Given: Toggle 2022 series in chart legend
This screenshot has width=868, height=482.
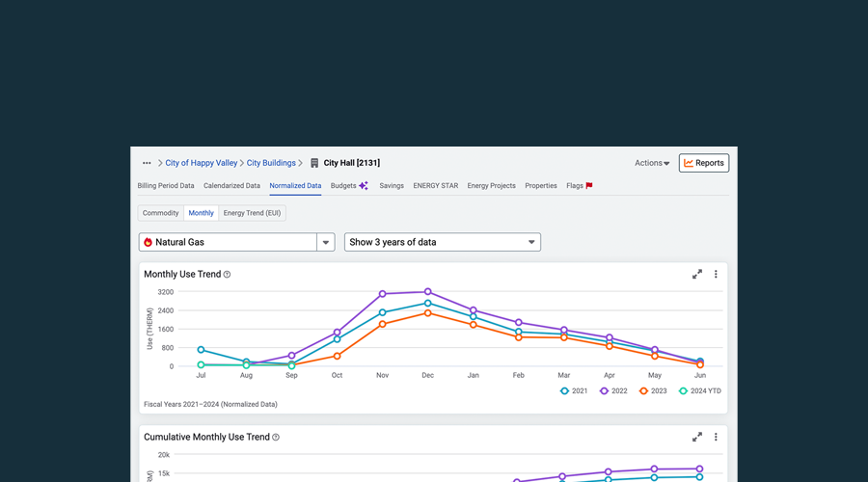Looking at the screenshot, I should pos(617,390).
